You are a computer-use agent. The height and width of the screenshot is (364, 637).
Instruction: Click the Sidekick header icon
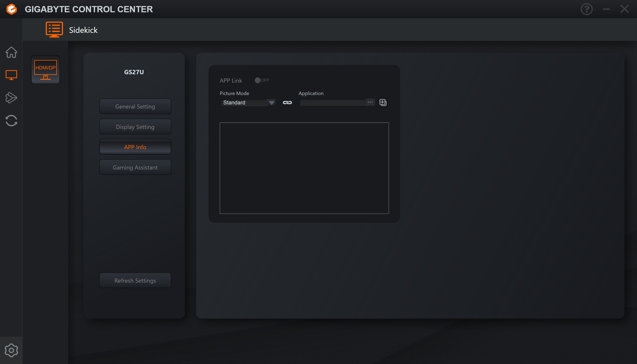[54, 30]
